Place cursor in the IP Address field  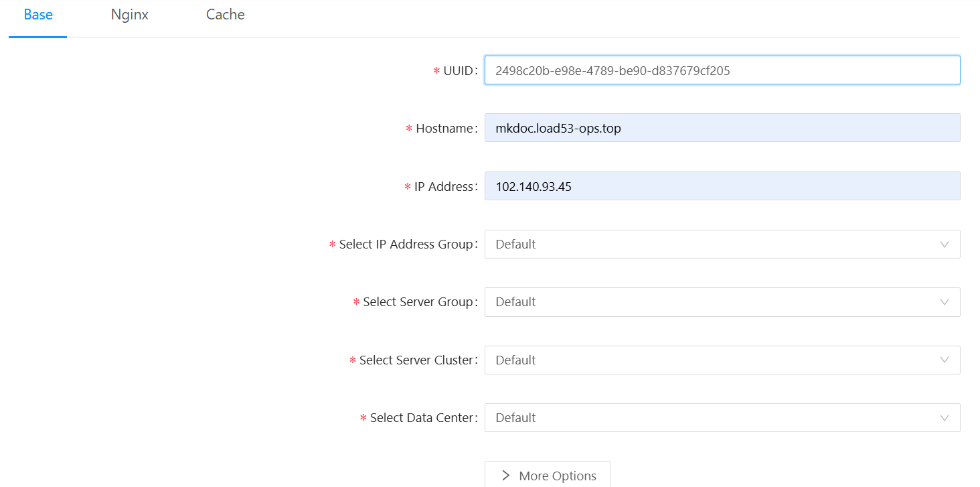click(722, 186)
